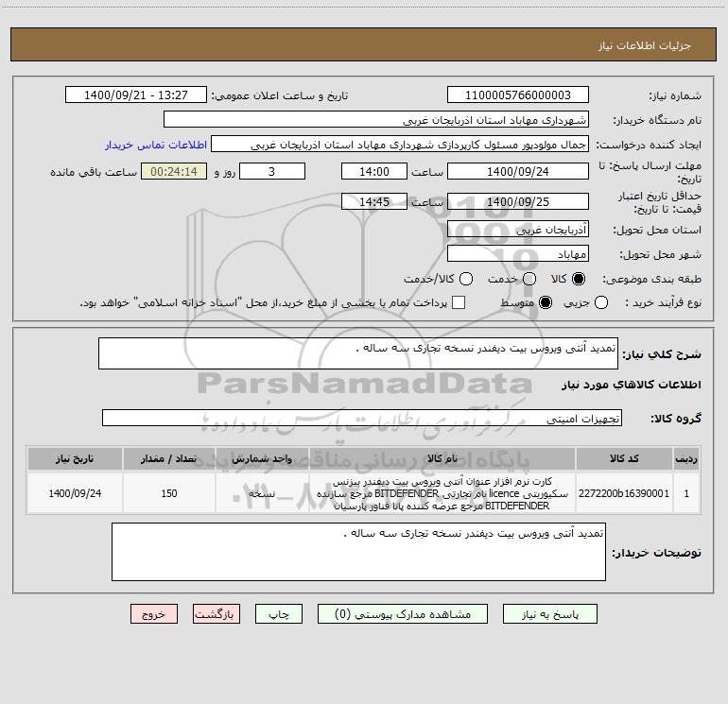Click the نسخه unit cell
728x704 pixels.
(262, 493)
